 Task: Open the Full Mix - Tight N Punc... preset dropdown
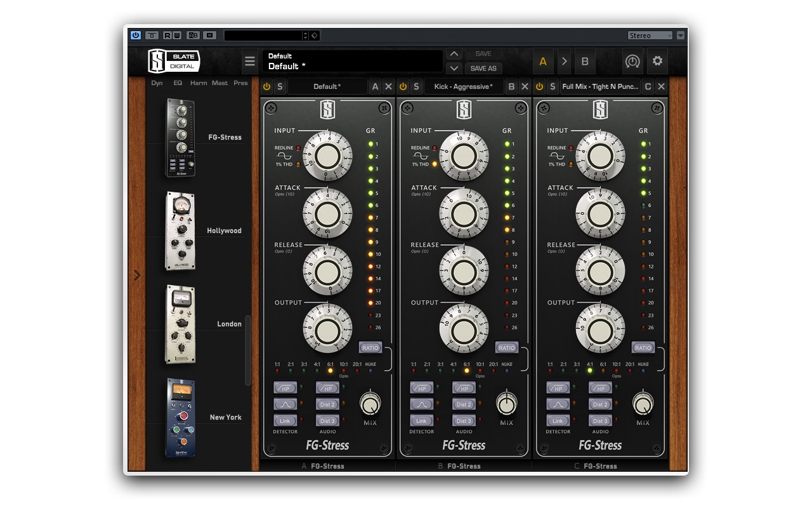tap(600, 86)
